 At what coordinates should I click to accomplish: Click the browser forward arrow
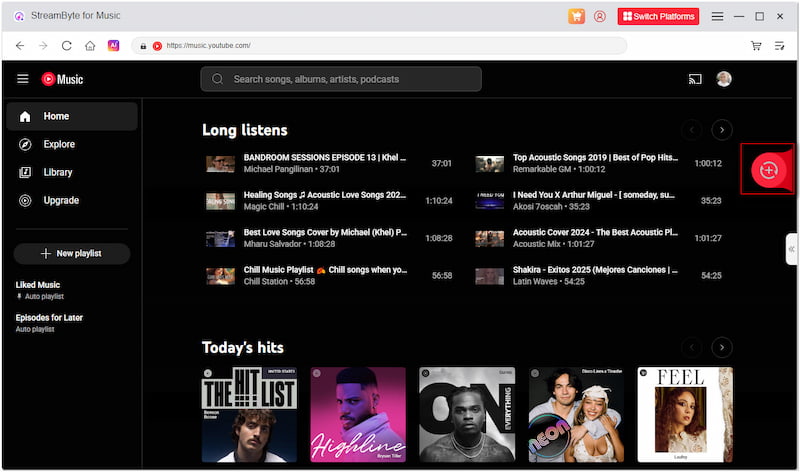43,46
